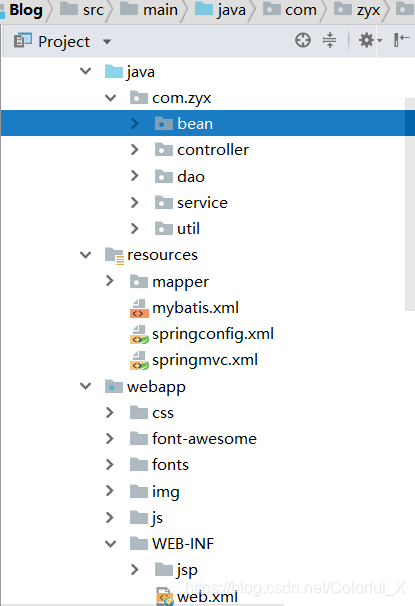Select the springmvc.xml file name
Screen dimensions: 415x606
pos(205,360)
